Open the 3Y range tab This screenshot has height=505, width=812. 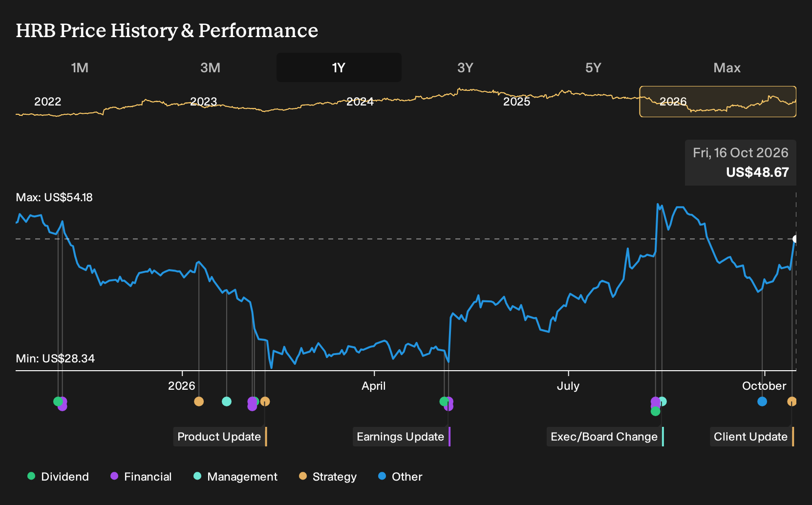(x=465, y=68)
